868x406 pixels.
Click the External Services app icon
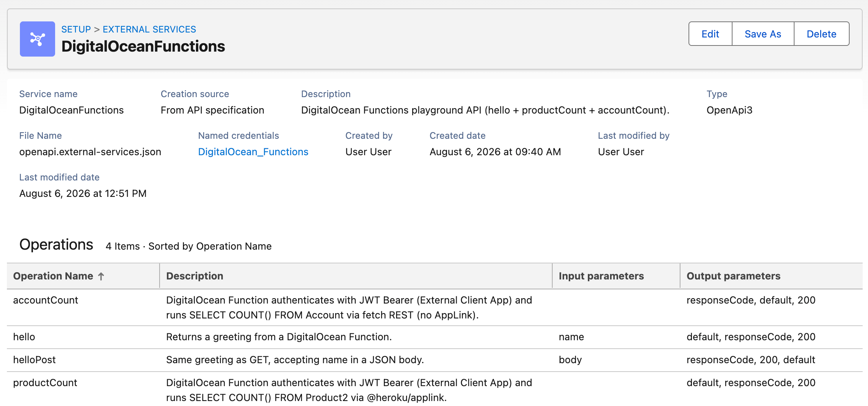click(38, 39)
